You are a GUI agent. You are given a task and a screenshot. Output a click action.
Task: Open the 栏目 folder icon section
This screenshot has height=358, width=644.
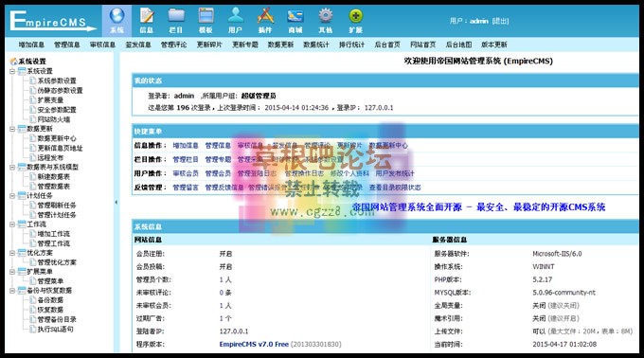[176, 21]
